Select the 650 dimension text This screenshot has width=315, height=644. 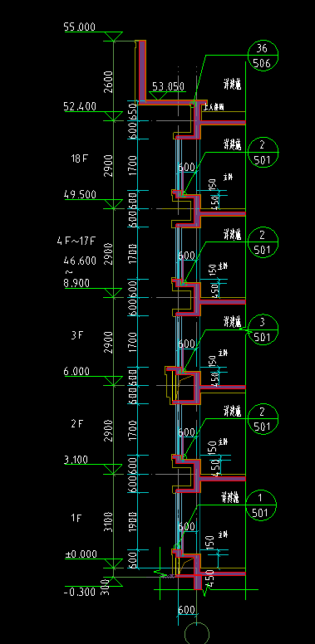[x=132, y=112]
